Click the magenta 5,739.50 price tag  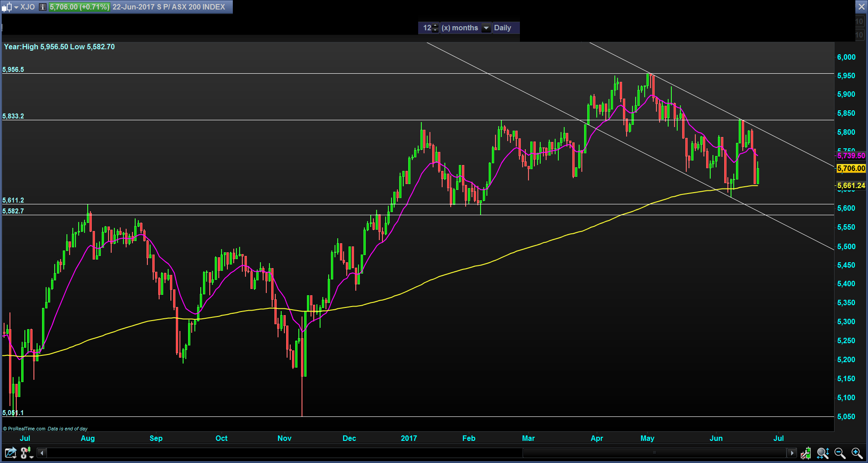851,156
